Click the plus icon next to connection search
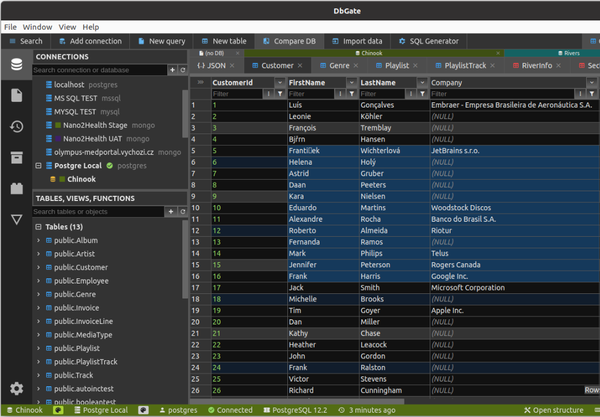This screenshot has width=600, height=417. coord(172,70)
